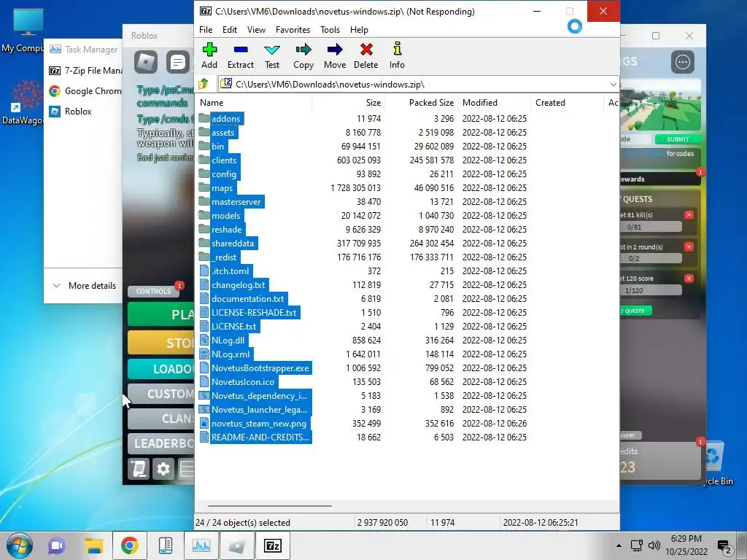Open the Windows Start button
This screenshot has height=560, width=747.
[19, 545]
